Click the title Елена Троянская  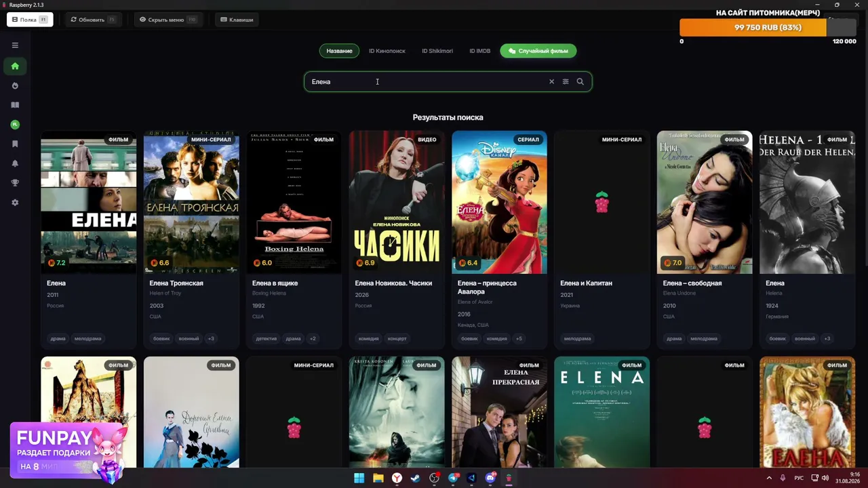click(176, 283)
